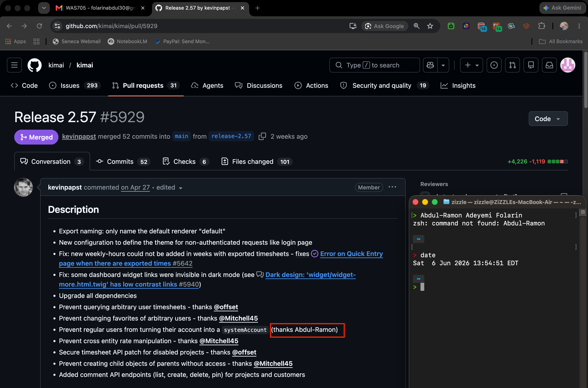Image resolution: width=588 pixels, height=388 pixels.
Task: Open the GitHub profile avatar menu
Action: pyautogui.click(x=568, y=65)
